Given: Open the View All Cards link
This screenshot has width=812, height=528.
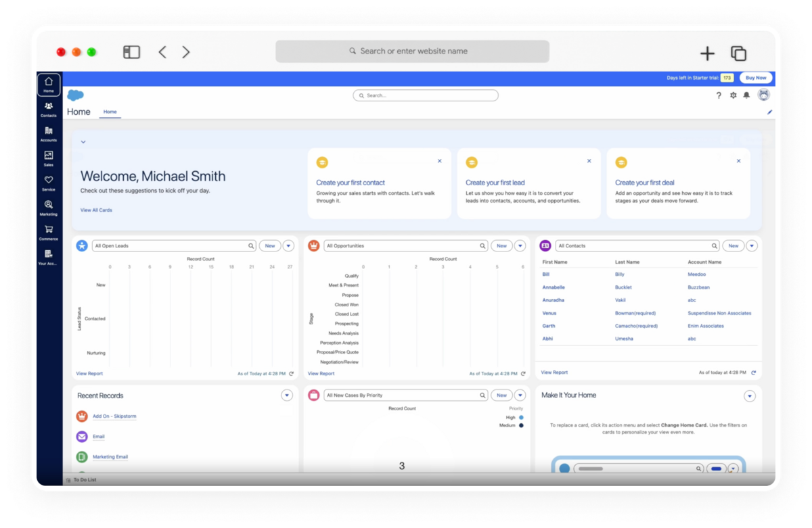Looking at the screenshot, I should click(96, 210).
